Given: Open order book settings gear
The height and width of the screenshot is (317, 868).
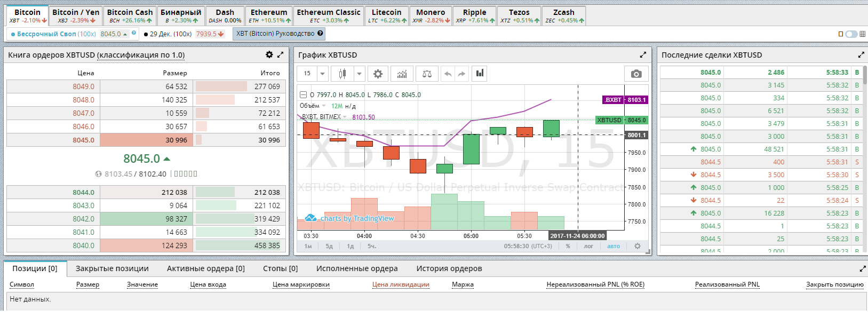Looking at the screenshot, I should coord(269,54).
